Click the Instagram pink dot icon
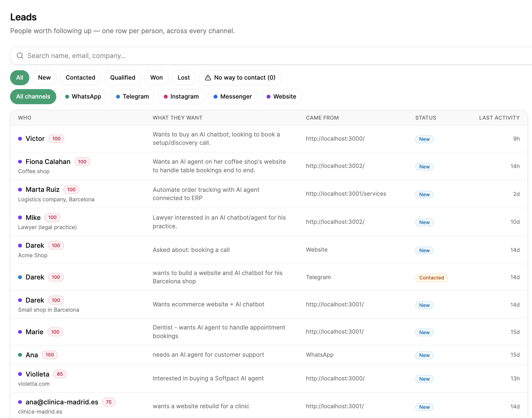Screen dimensions: 532x418 tap(166, 97)
